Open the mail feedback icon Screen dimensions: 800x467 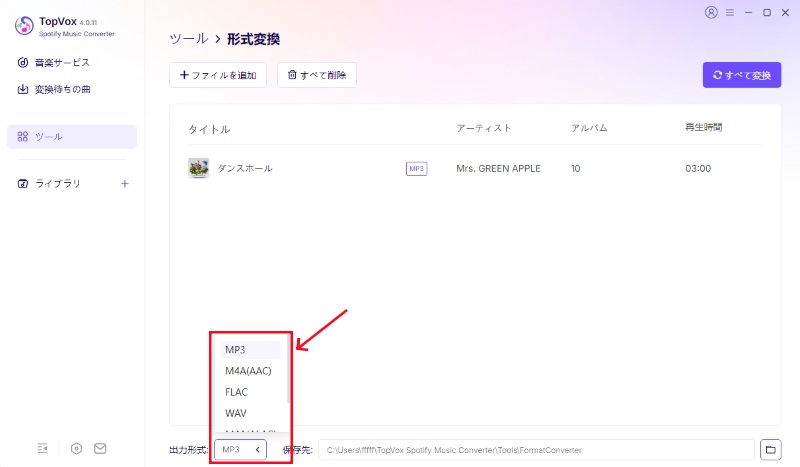100,448
